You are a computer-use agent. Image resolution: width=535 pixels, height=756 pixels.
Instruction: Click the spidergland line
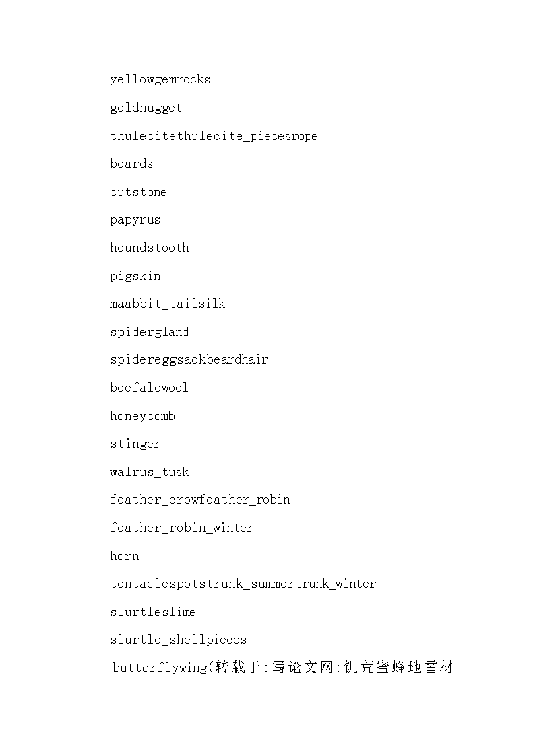click(150, 332)
